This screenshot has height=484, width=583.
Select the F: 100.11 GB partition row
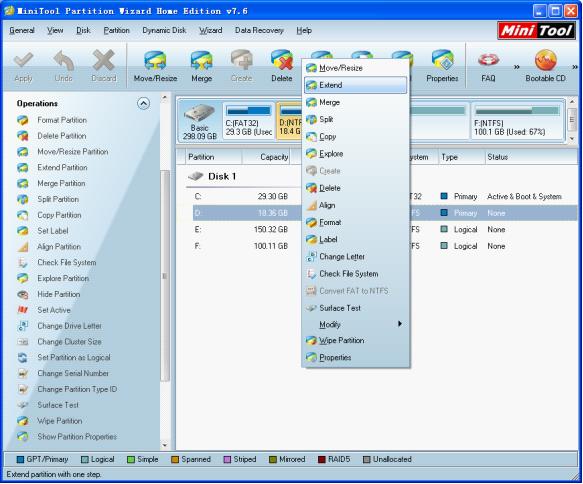pyautogui.click(x=385, y=246)
